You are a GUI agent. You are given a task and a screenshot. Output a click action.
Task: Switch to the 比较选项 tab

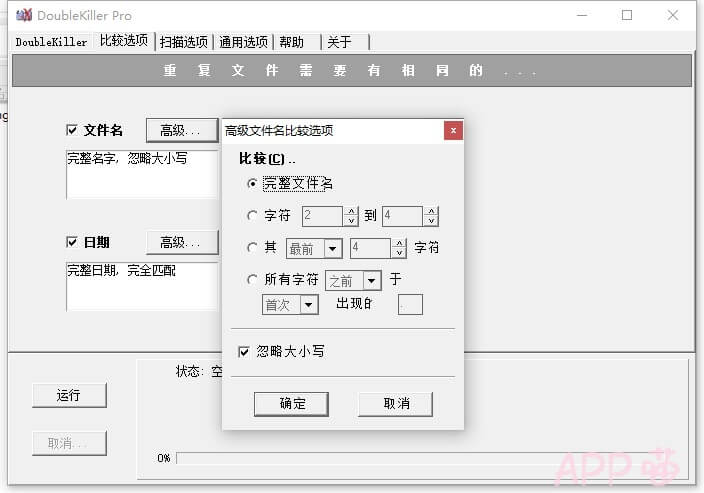(124, 41)
